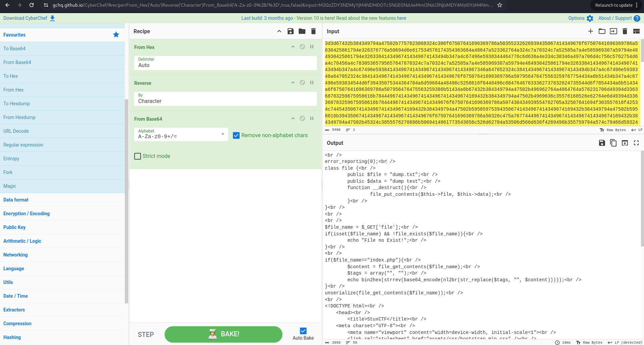This screenshot has width=644, height=345.
Task: Load a recipe using folder icon
Action: tap(302, 31)
